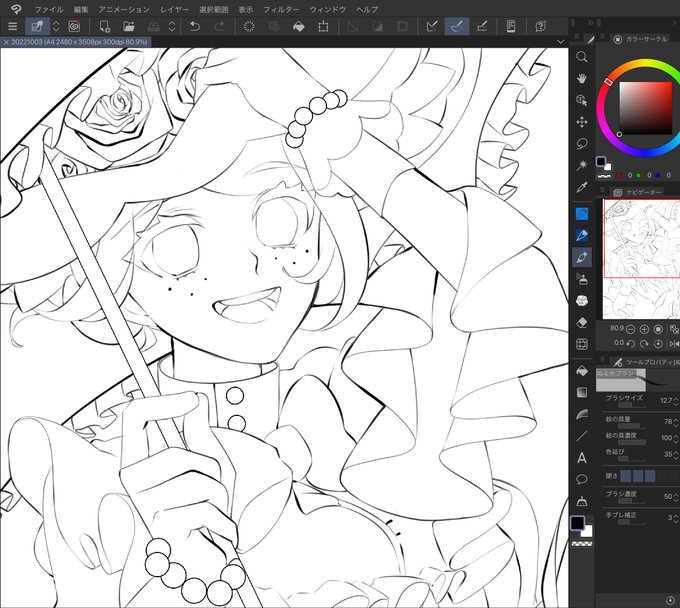Image resolution: width=680 pixels, height=608 pixels.
Task: Open the 表示 (View) menu
Action: [245, 9]
